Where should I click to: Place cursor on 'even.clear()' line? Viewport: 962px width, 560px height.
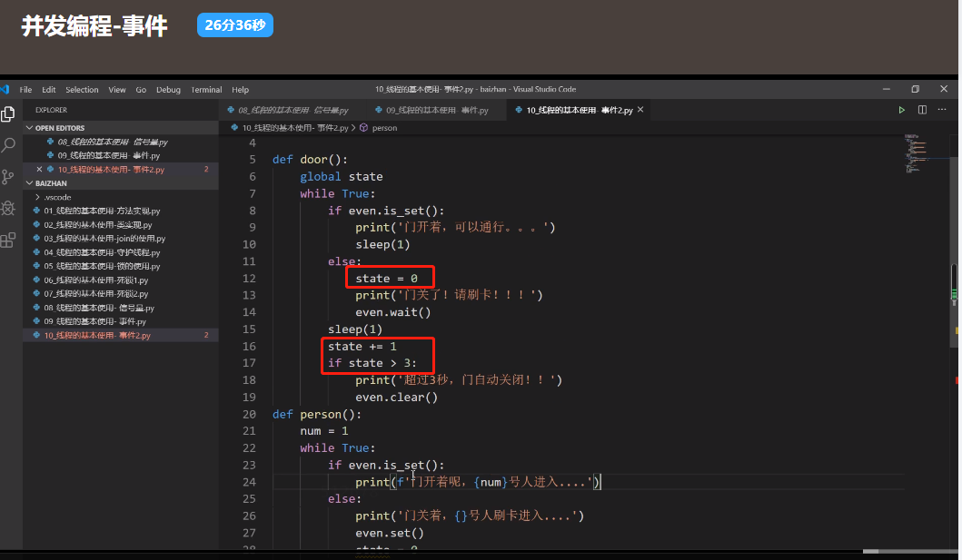[x=396, y=397]
